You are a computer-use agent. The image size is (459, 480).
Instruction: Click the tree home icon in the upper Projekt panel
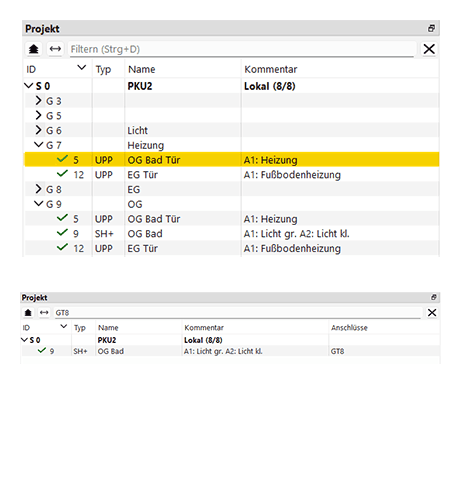[33, 49]
